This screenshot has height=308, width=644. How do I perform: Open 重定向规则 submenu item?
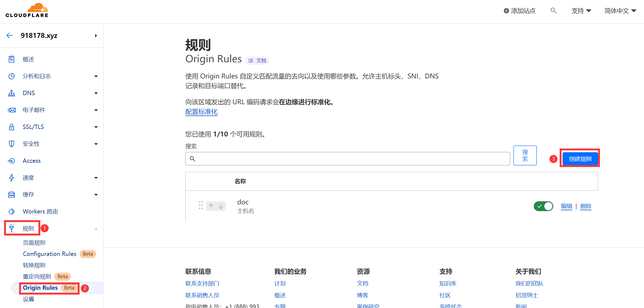pos(37,276)
